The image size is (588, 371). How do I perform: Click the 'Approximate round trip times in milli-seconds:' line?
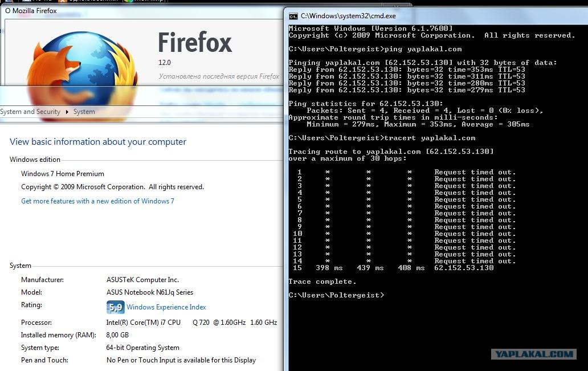pyautogui.click(x=393, y=117)
